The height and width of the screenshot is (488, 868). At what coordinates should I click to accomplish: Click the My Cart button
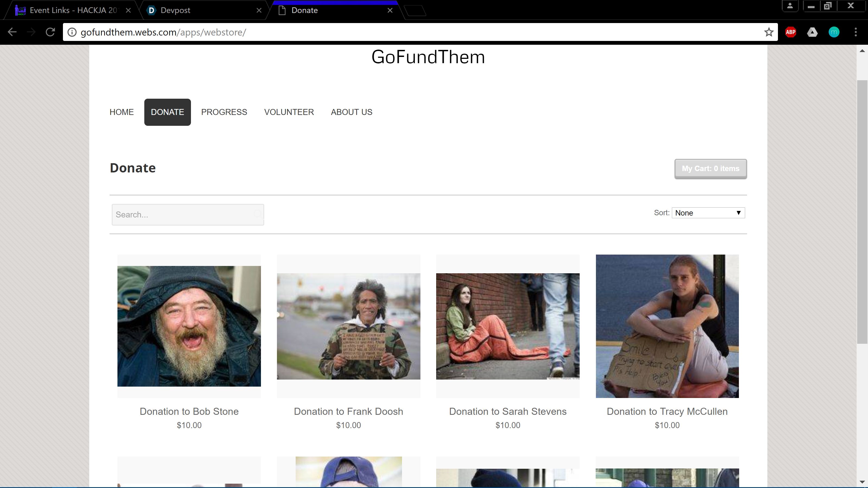[710, 169]
